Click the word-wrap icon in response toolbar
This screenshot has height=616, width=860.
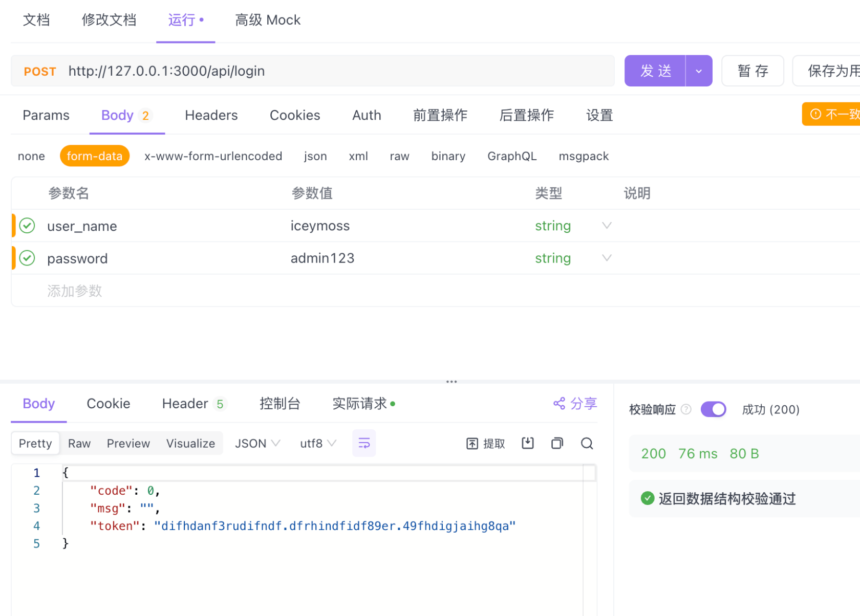pos(364,443)
